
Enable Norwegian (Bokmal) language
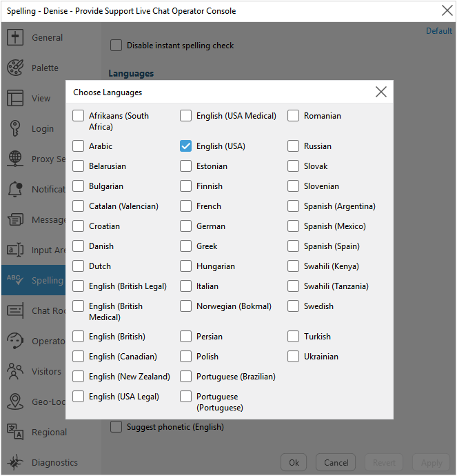click(185, 306)
